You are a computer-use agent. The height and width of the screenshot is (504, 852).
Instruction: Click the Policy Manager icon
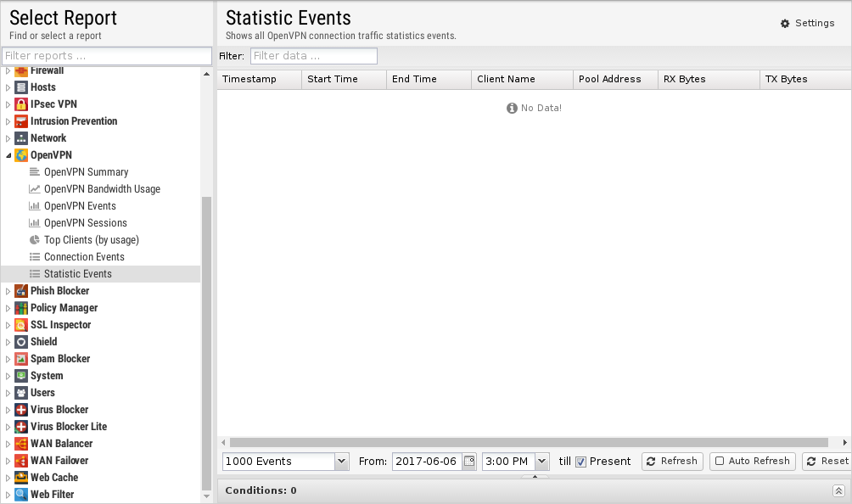click(21, 307)
